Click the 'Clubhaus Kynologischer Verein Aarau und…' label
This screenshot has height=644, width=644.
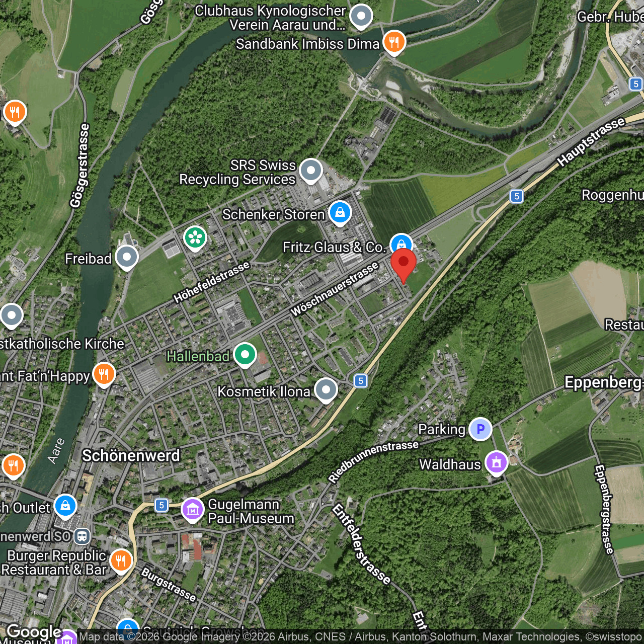pyautogui.click(x=270, y=18)
